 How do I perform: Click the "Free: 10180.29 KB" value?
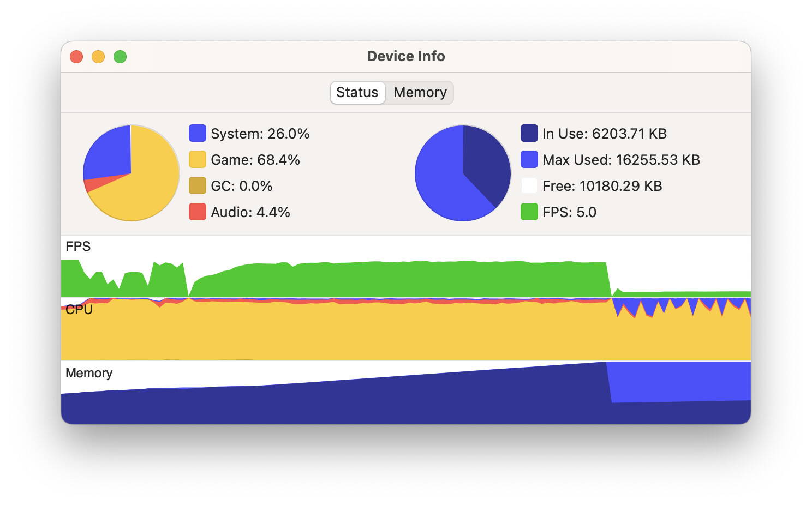pos(602,186)
